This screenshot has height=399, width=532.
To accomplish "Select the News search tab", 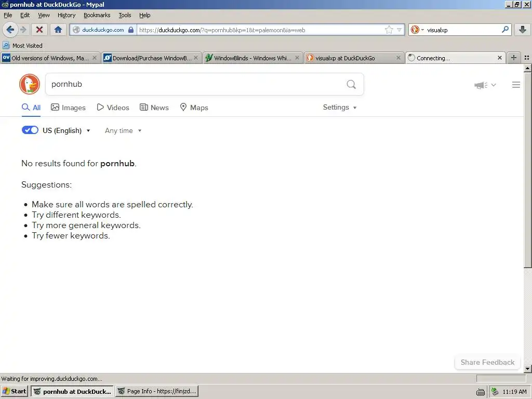I will (154, 108).
